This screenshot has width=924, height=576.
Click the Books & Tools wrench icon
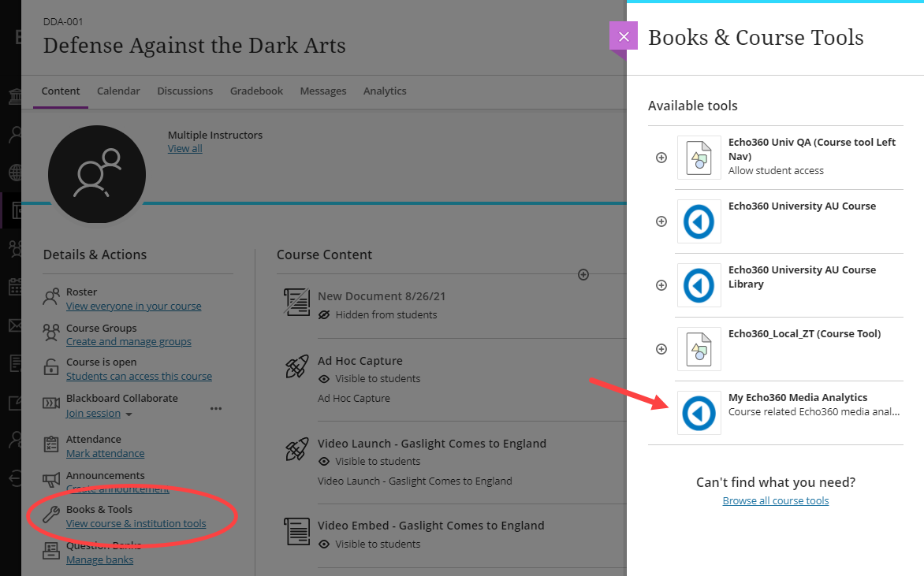tap(51, 515)
